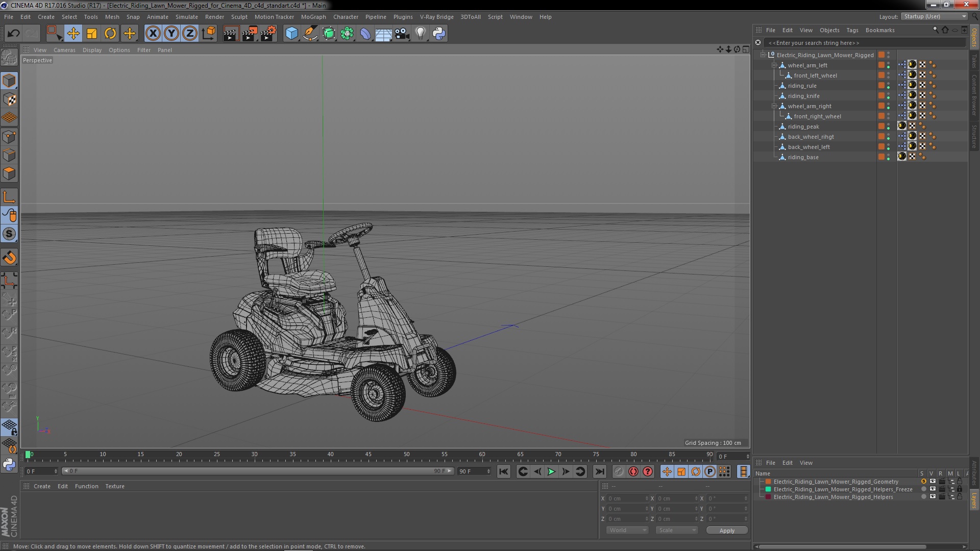Click X position stepper arrows
Viewport: 980px width, 551px height.
pyautogui.click(x=647, y=499)
